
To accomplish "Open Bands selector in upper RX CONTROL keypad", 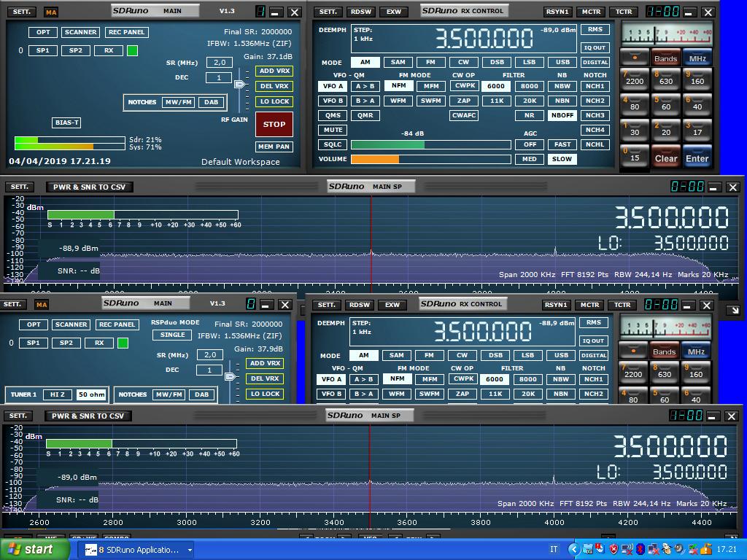I will pos(666,58).
